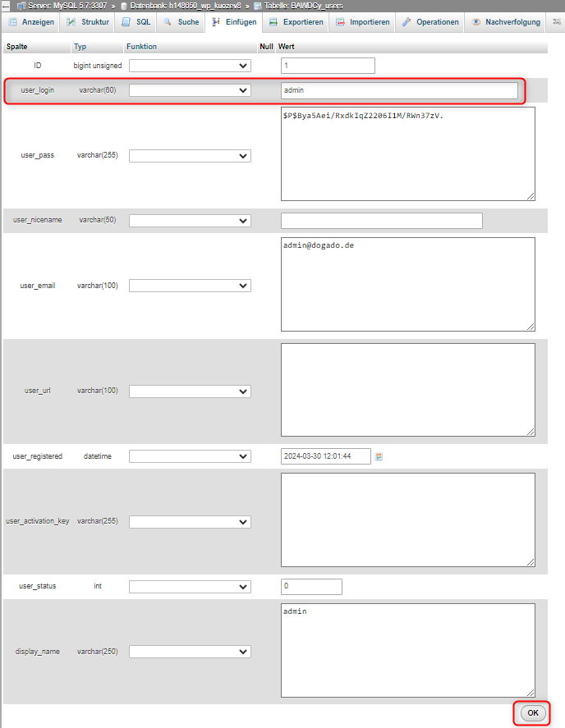Open the Datenbank h148650_wp_kuozev8 breadcrumb link
Viewport: 565px width, 728px height.
click(x=181, y=5)
